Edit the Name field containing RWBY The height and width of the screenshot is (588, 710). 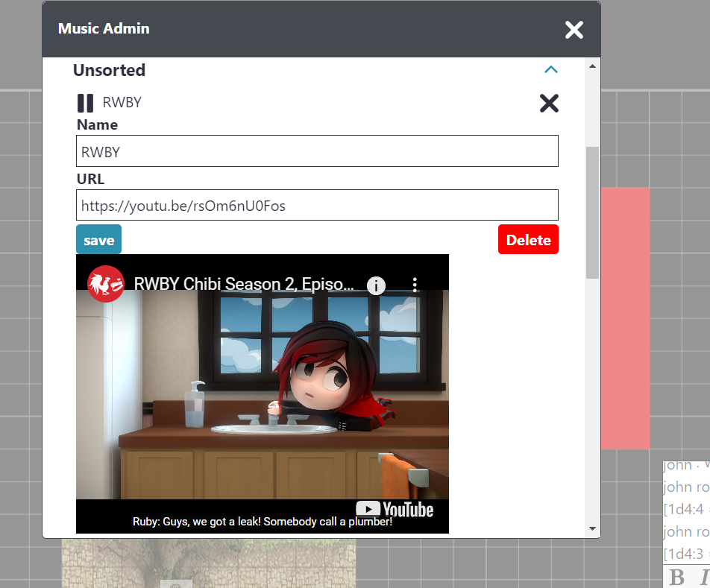pos(317,151)
